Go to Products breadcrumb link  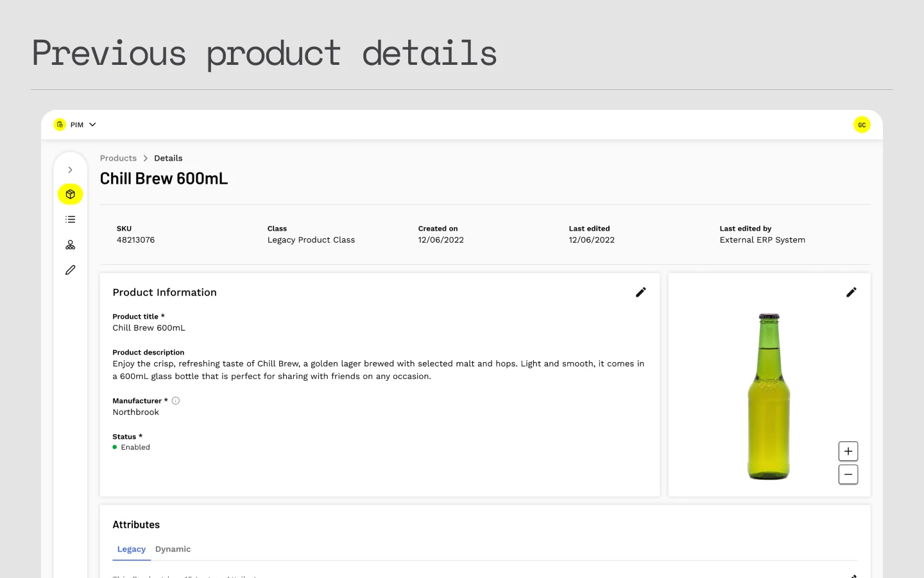[x=118, y=158]
